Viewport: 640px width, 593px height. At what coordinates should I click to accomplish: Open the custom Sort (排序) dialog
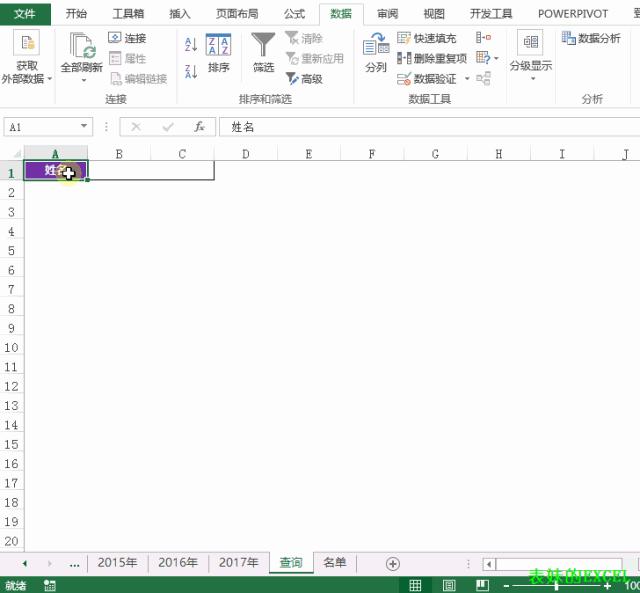click(218, 53)
